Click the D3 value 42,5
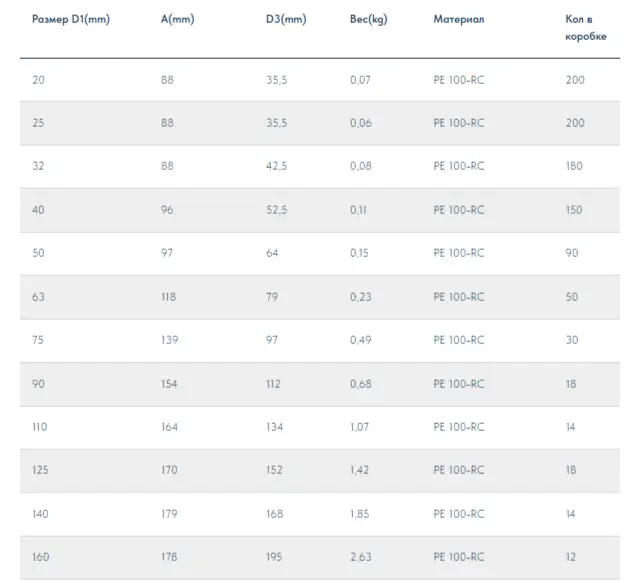 276,166
